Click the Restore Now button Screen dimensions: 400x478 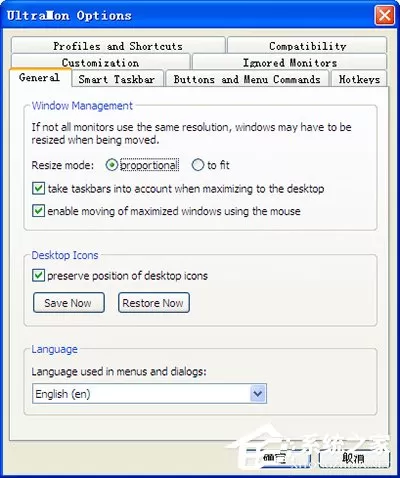(154, 303)
